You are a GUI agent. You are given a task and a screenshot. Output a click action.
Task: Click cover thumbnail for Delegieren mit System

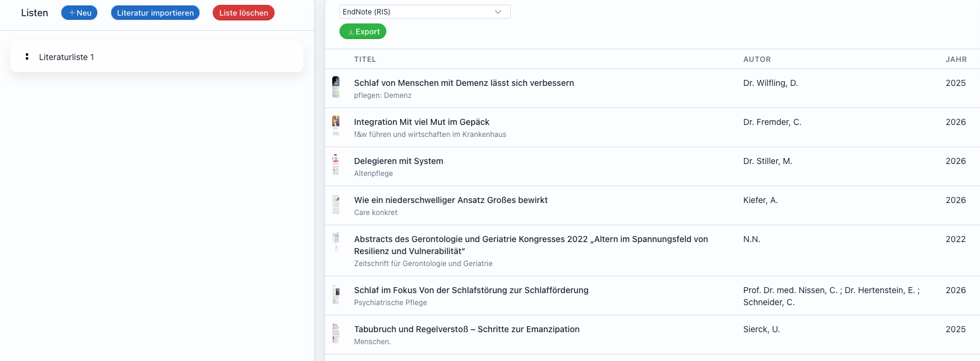(336, 165)
